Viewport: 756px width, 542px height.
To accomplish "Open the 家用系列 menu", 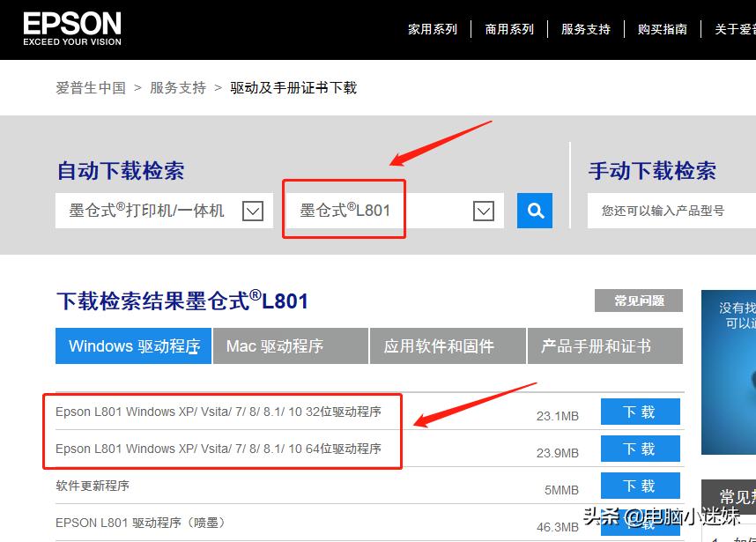I will tap(433, 29).
